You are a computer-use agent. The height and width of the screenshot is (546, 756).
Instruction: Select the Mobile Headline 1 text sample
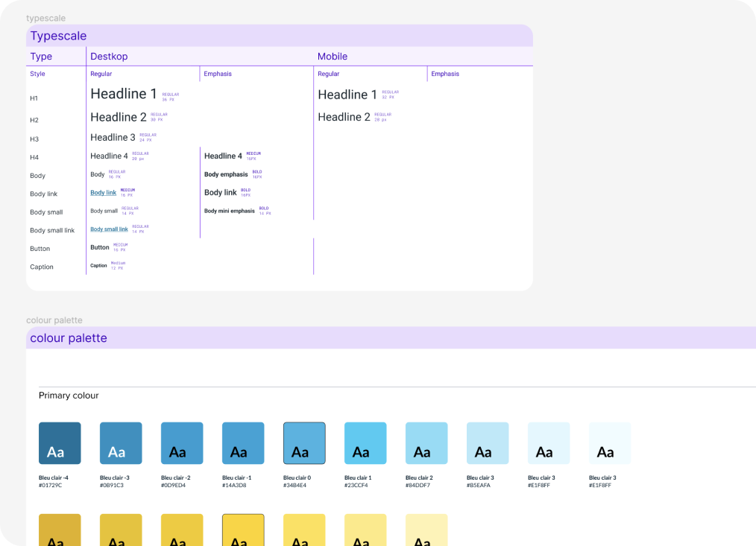(347, 95)
